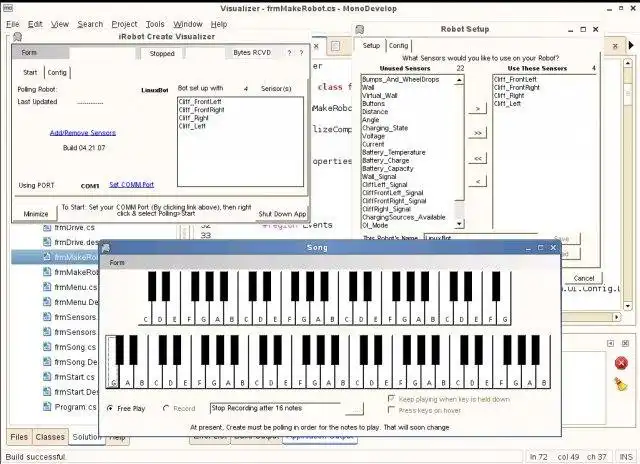Click the next-tab arrow at editor top right
The image size is (640, 464).
pos(631,45)
